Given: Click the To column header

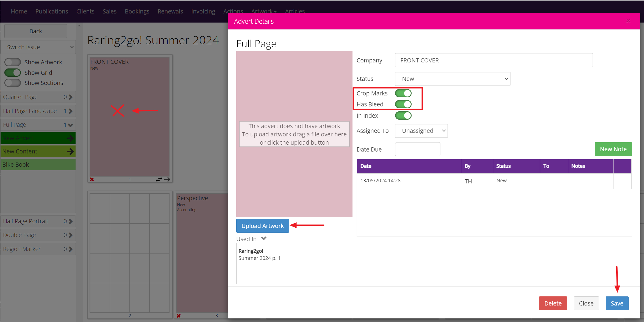Looking at the screenshot, I should tap(554, 166).
